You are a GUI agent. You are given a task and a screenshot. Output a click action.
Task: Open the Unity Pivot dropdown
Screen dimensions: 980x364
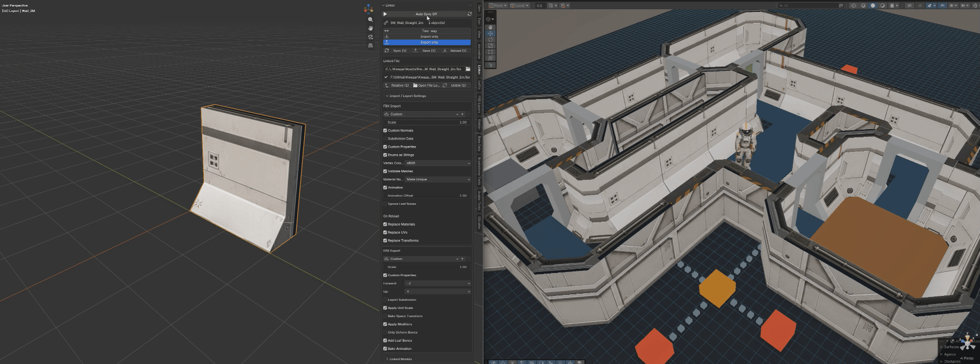click(x=498, y=5)
